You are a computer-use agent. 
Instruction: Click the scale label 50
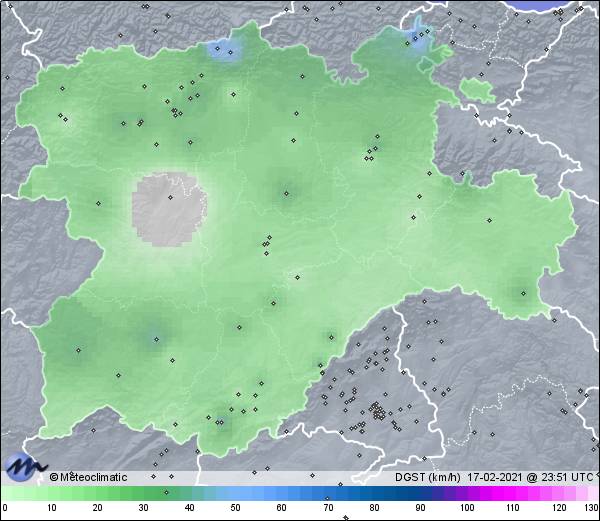point(235,508)
